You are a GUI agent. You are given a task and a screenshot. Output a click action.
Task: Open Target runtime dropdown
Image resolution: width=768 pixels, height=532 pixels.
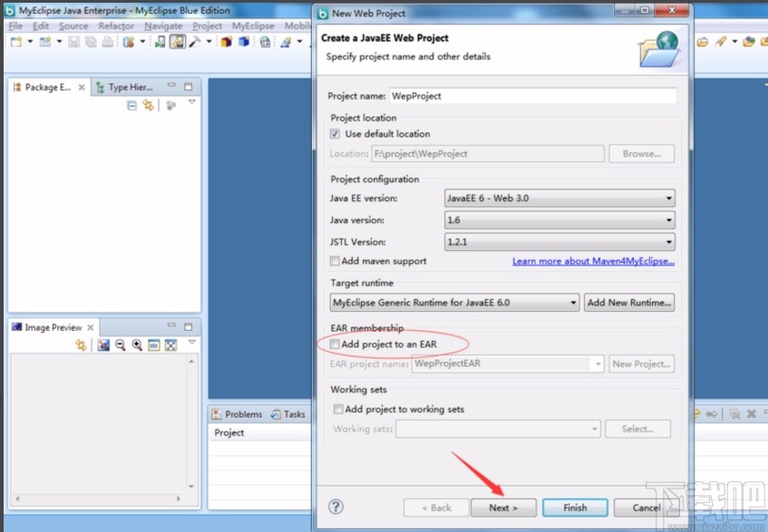coord(454,303)
